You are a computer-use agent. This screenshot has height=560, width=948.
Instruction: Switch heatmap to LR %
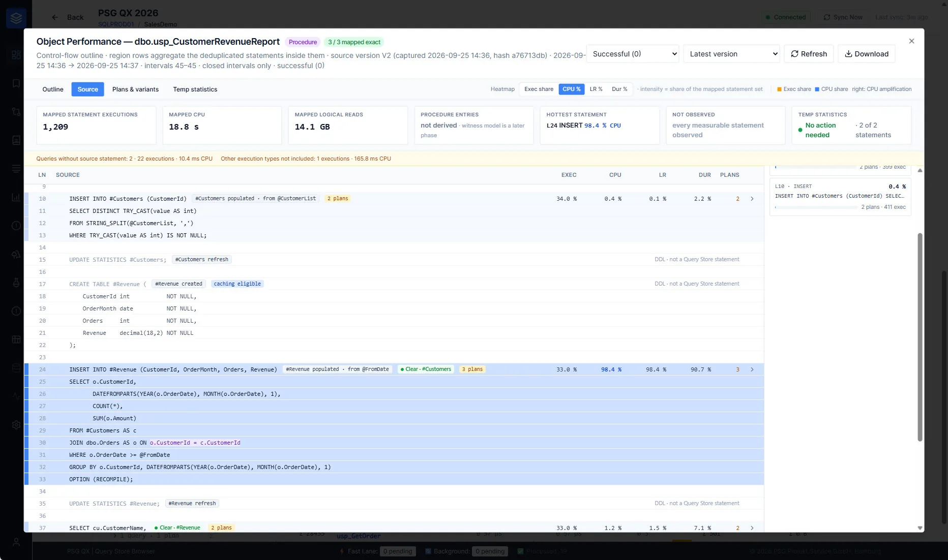(x=596, y=89)
